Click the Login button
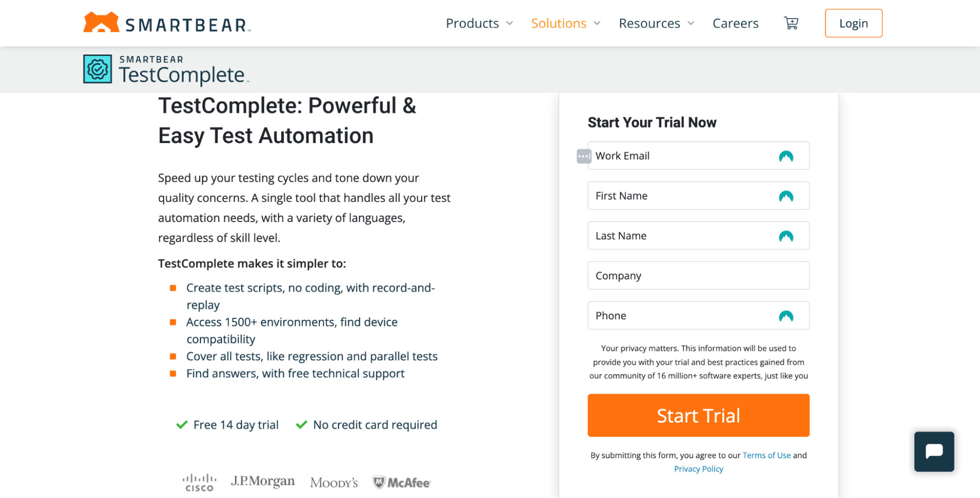Viewport: 980px width, 498px height. coord(853,24)
